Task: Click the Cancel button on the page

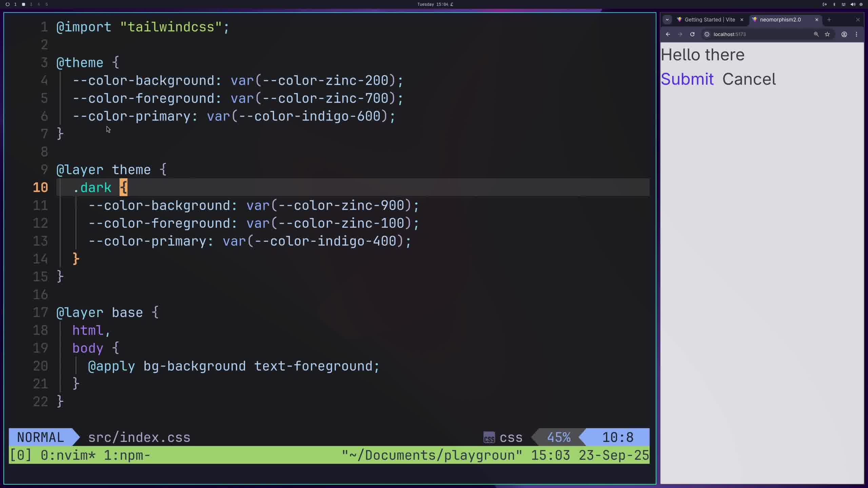Action: coord(749,79)
